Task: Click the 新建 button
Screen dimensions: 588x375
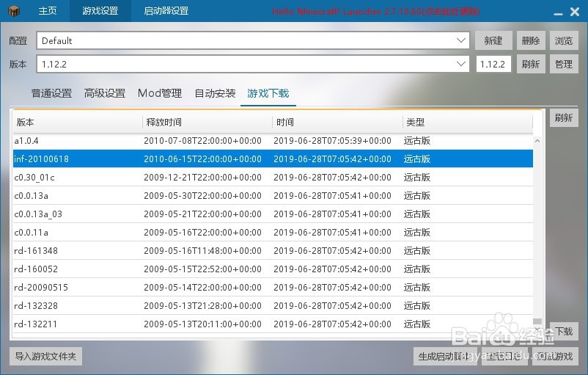Action: pos(493,40)
